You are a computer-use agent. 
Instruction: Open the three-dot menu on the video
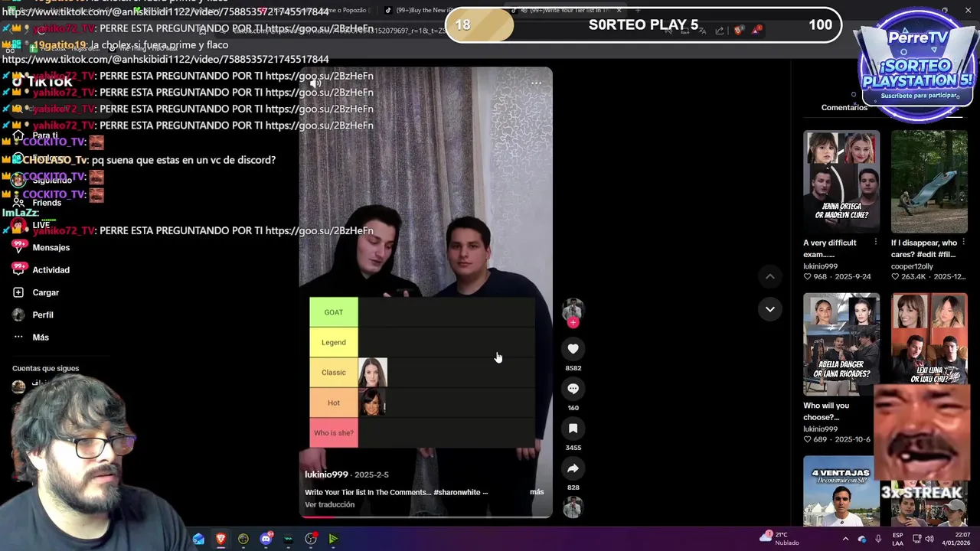(x=537, y=83)
